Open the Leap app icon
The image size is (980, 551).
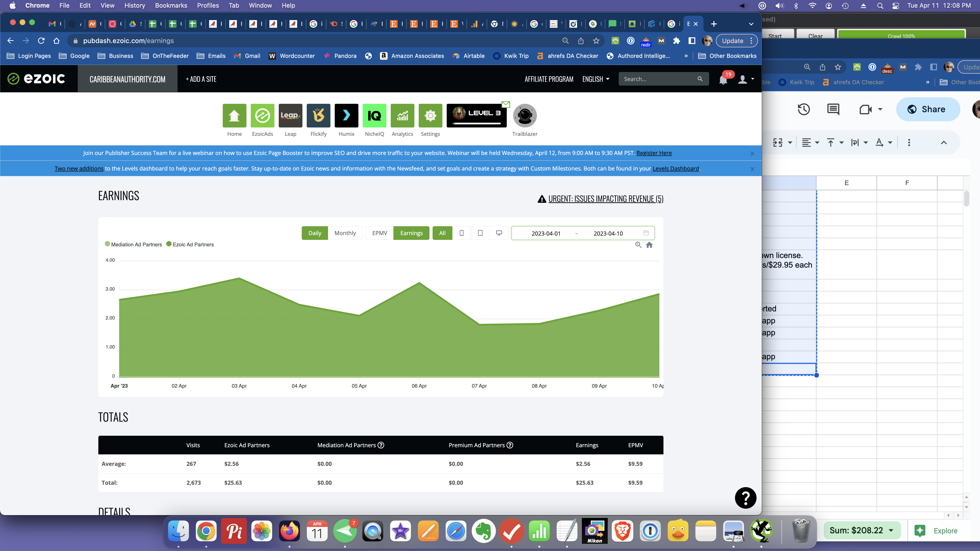[290, 115]
